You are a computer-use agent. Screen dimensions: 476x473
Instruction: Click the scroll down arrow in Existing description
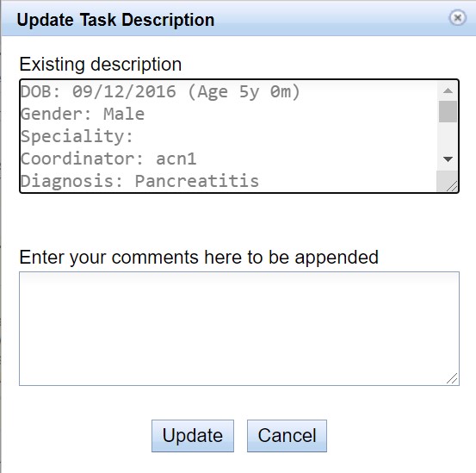click(x=448, y=159)
